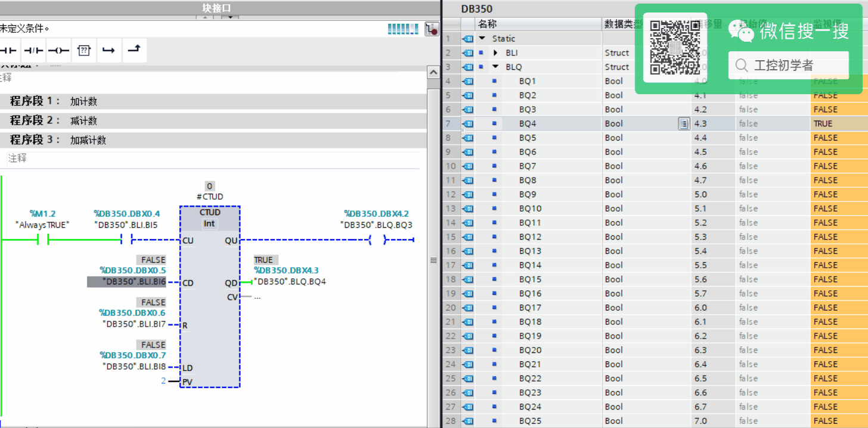868x428 pixels.
Task: Select network 程序段 3 加减计数
Action: click(x=213, y=140)
